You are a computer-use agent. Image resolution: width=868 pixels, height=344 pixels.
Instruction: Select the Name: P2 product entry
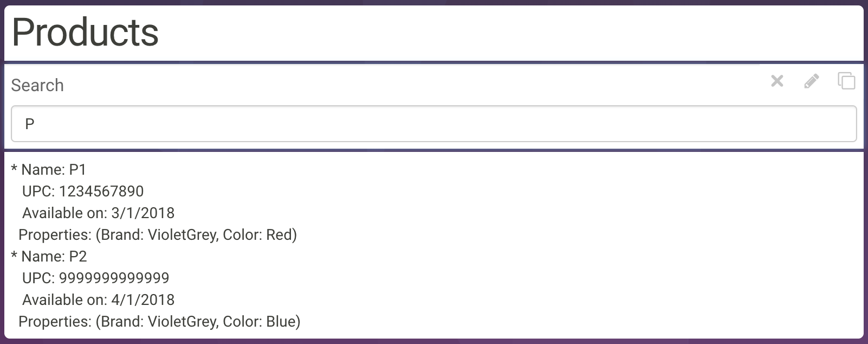tap(54, 257)
